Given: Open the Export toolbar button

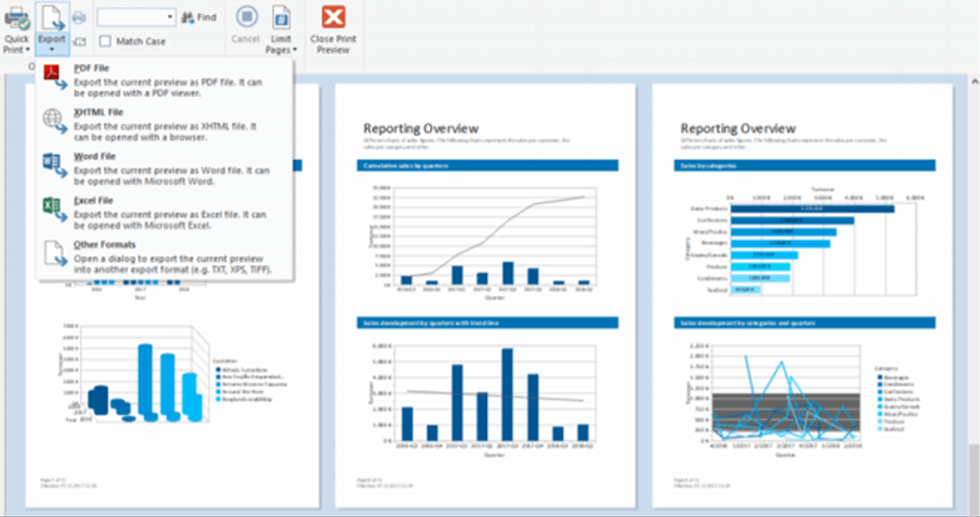Looking at the screenshot, I should click(x=52, y=29).
